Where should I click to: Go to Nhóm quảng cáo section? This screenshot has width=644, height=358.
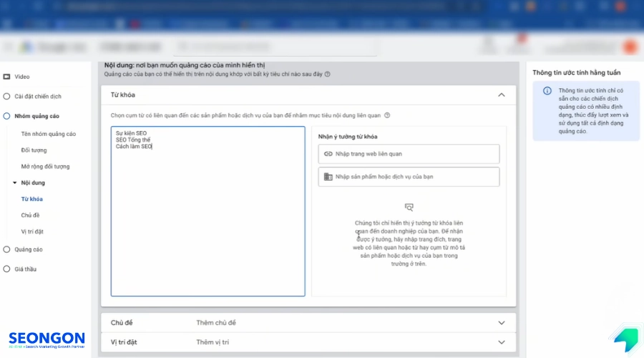point(37,116)
